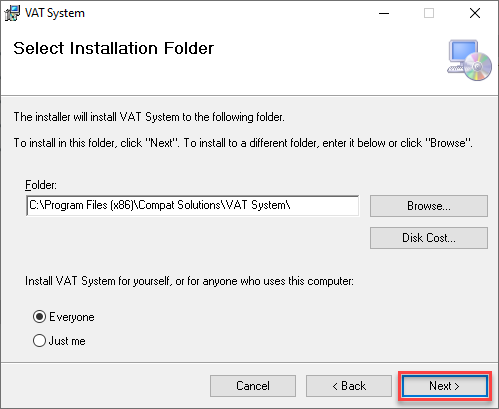Click the 'Select Installation Folder' heading
This screenshot has height=409, width=499.
(x=113, y=48)
